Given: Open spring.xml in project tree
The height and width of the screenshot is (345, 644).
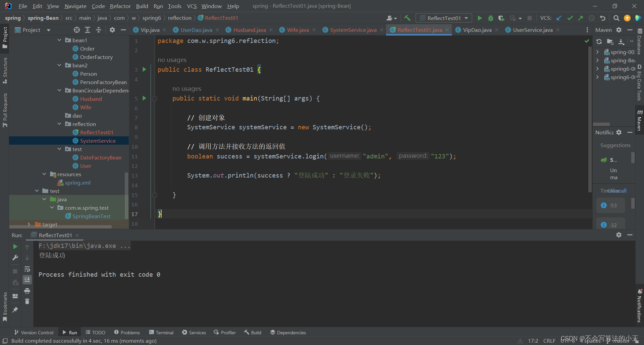Looking at the screenshot, I should pos(77,183).
